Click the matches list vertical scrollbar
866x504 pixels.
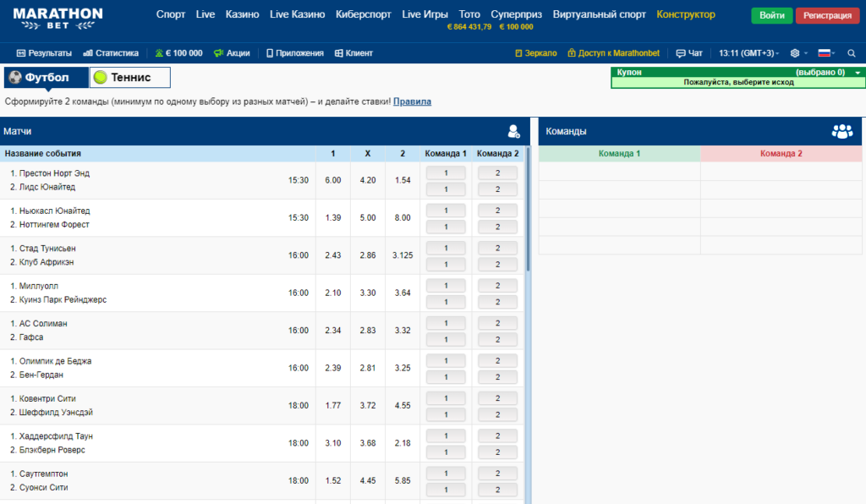[528, 210]
